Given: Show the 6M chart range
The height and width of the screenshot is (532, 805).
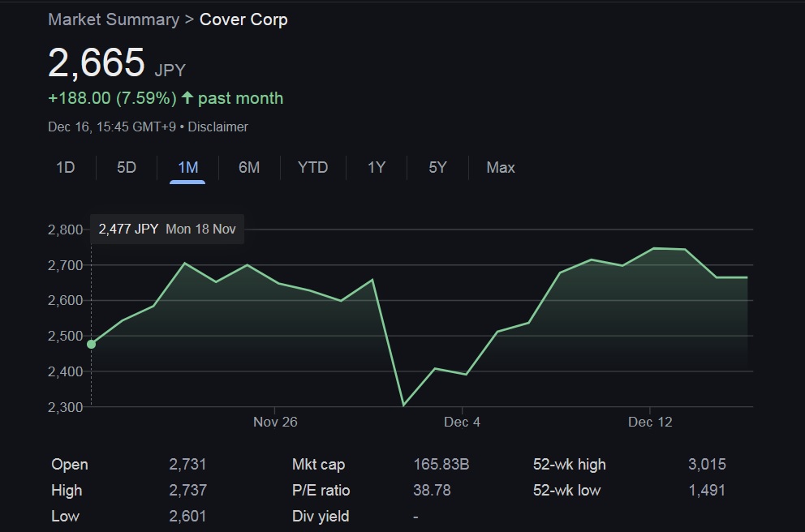Looking at the screenshot, I should [x=249, y=167].
